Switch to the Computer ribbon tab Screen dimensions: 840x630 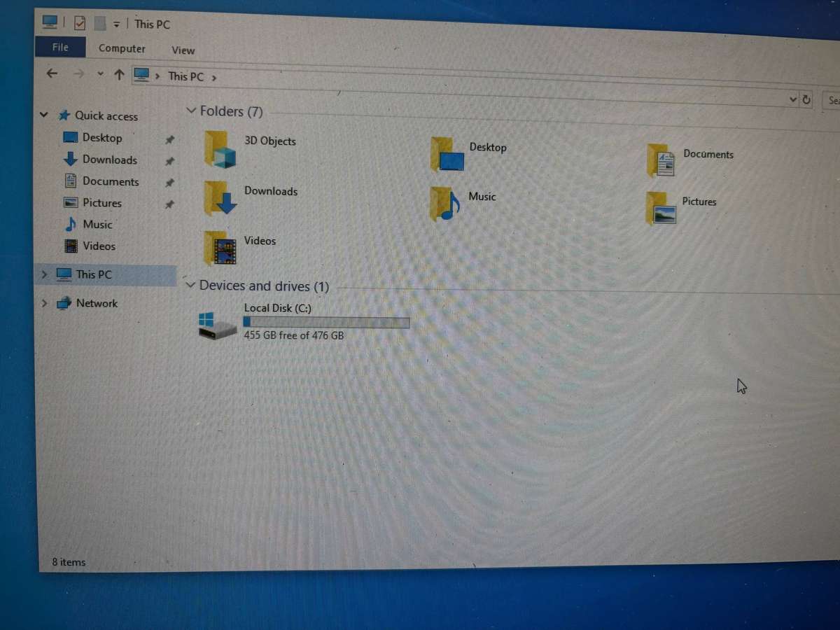(122, 48)
